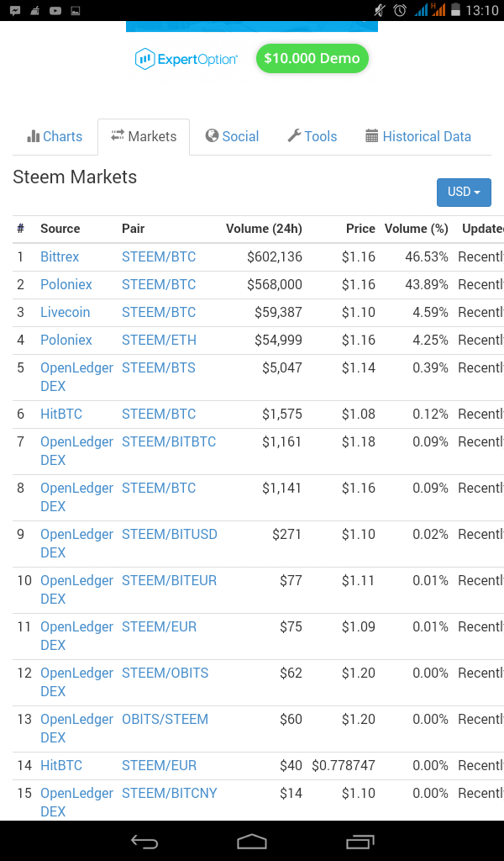
Task: Switch to the Charts tab
Action: 55,136
